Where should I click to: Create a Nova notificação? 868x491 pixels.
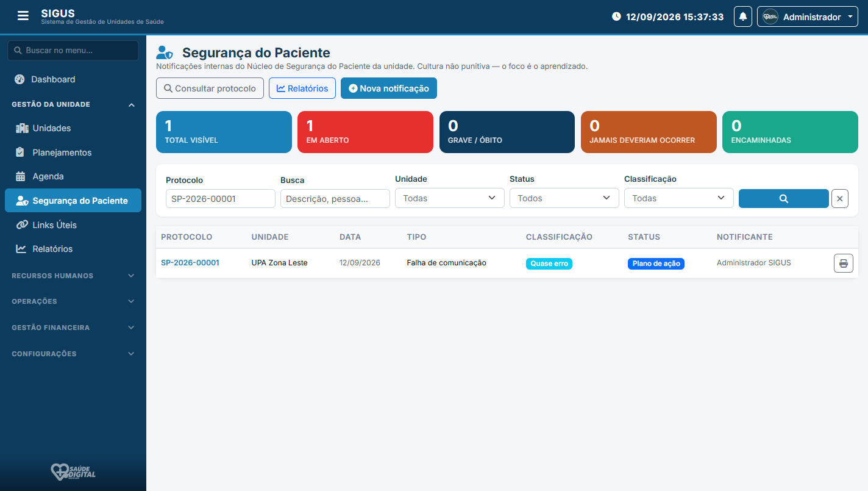[389, 88]
